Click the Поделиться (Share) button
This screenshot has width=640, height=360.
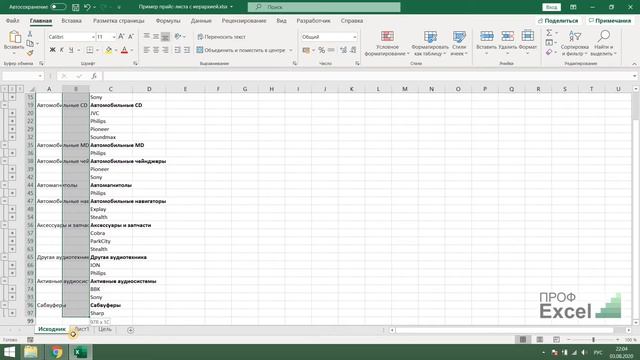click(558, 21)
